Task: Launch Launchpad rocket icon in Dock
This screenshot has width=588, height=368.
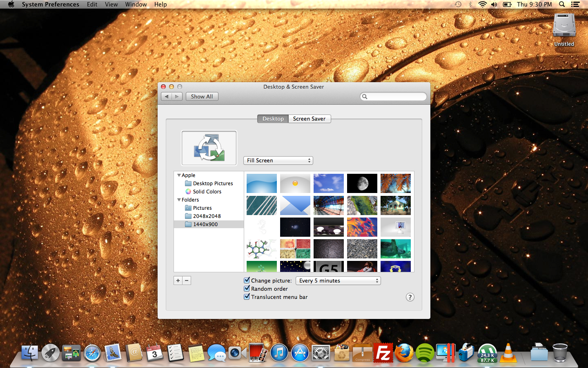Action: (51, 352)
